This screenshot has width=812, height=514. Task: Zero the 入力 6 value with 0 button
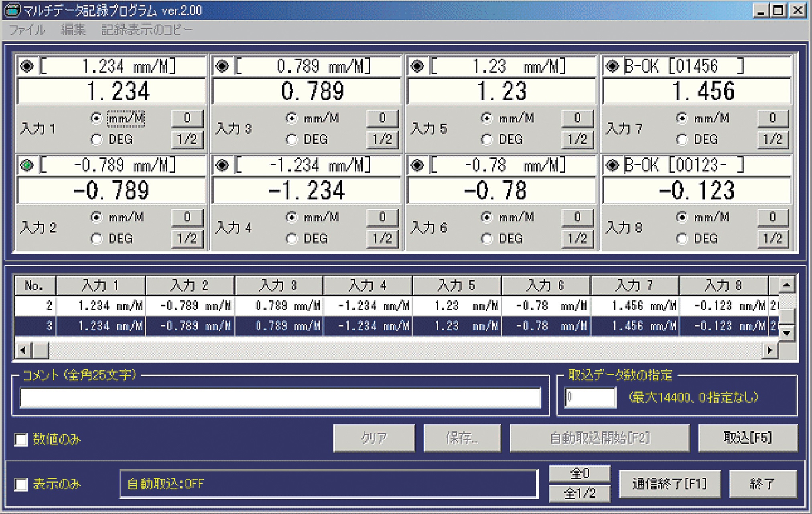[578, 217]
